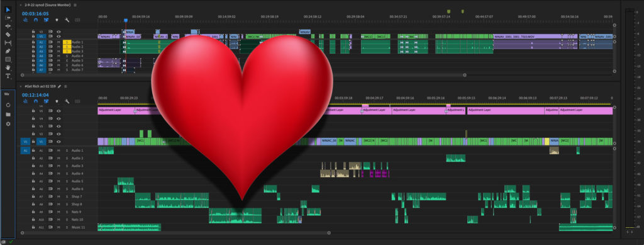The height and width of the screenshot is (245, 644).
Task: Open wrench display settings in Get Rich timeline
Action: [67, 101]
